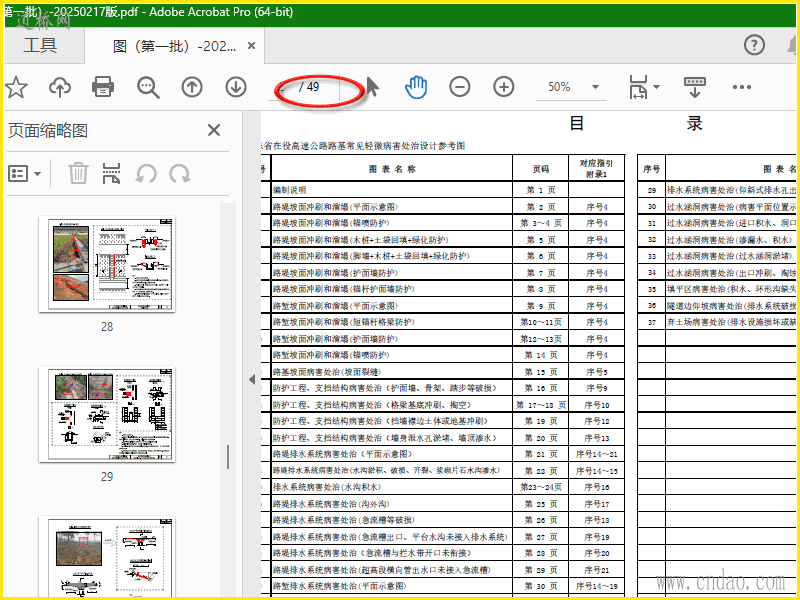The width and height of the screenshot is (800, 600).
Task: Click 序号10 reference cell
Action: click(596, 405)
